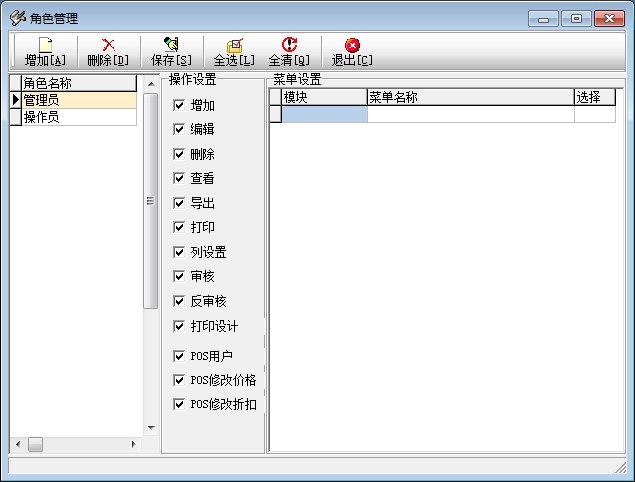The image size is (635, 482).
Task: Toggle the 反审核 checkbox
Action: click(179, 301)
